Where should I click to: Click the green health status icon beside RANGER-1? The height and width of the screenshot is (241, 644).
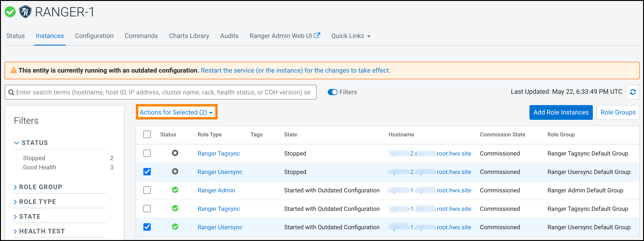10,12
